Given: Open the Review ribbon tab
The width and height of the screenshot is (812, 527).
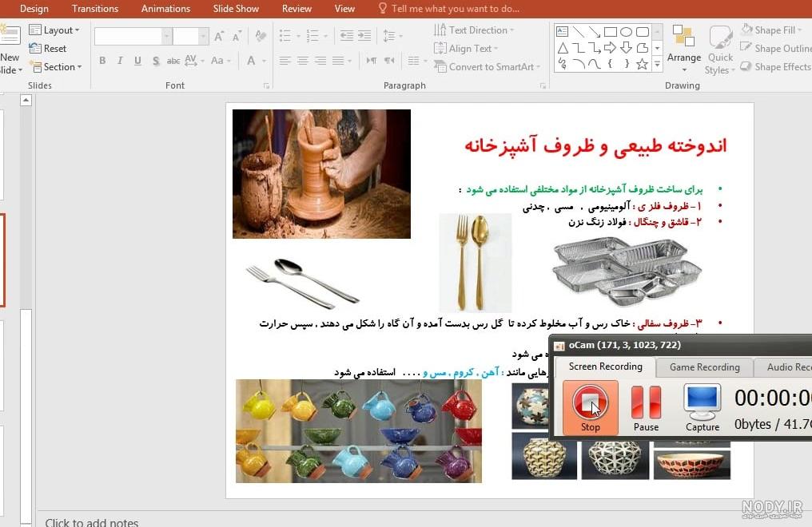Looking at the screenshot, I should click(x=297, y=9).
